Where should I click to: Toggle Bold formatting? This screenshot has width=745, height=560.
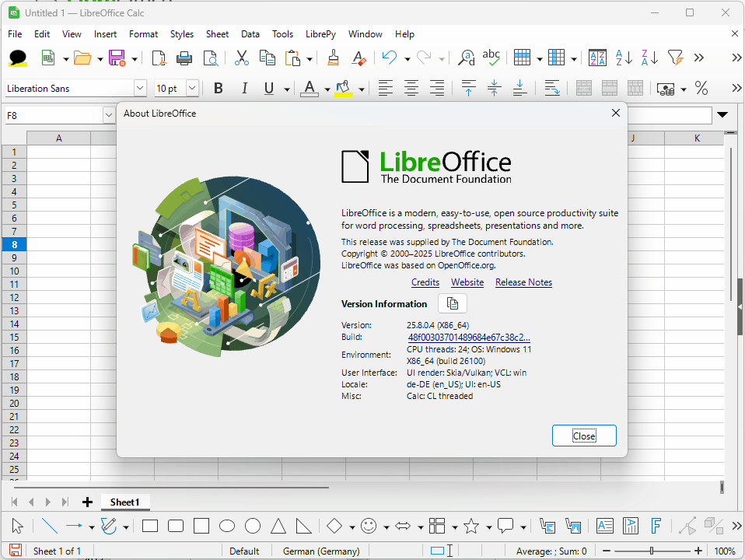pos(219,89)
